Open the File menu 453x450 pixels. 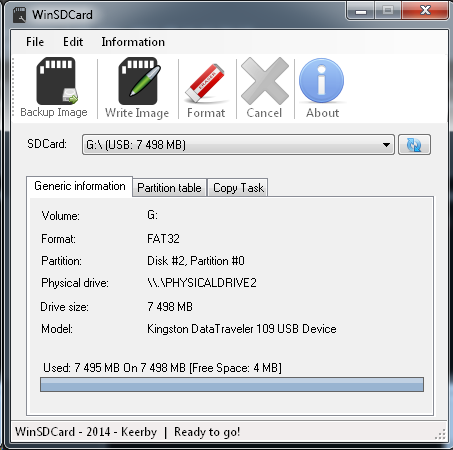(x=35, y=42)
